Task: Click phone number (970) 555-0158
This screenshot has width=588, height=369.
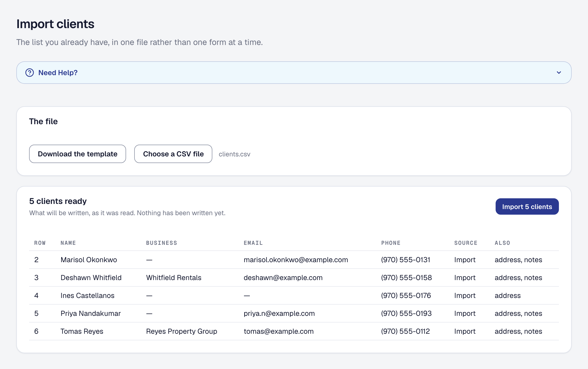Action: click(407, 278)
